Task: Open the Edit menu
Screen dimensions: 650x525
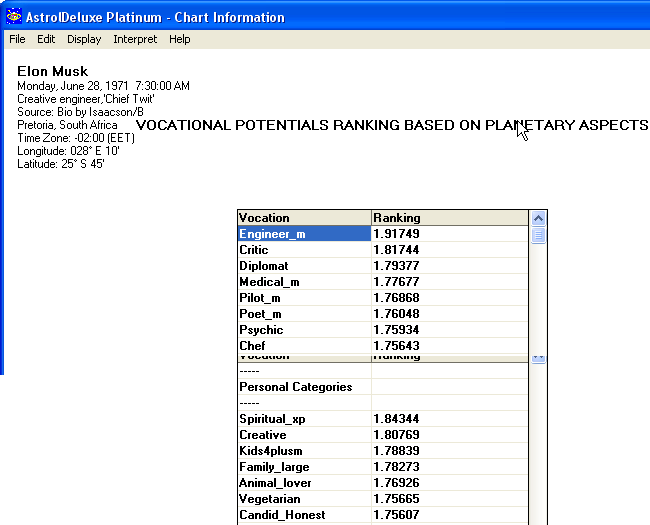Action: click(x=46, y=39)
